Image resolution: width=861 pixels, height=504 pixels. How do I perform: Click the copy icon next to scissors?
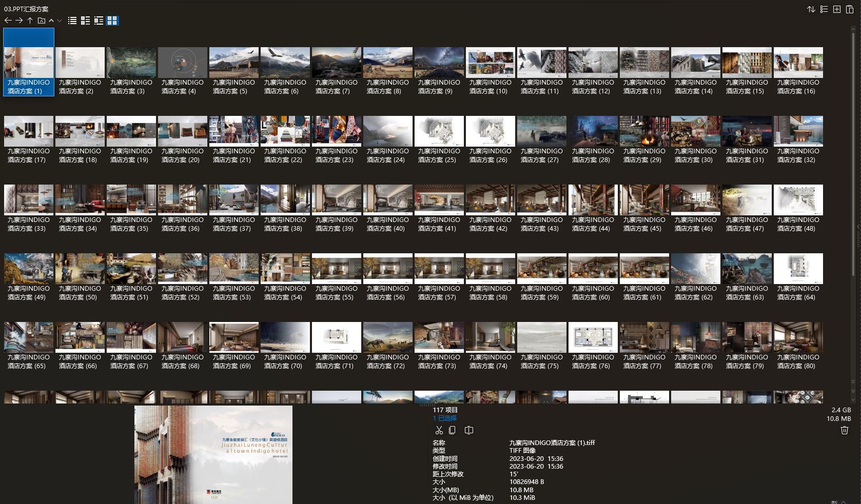click(x=452, y=430)
